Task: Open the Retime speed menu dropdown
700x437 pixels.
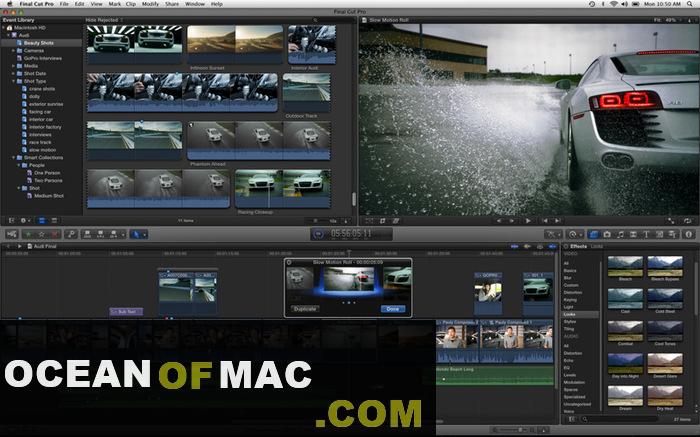Action: (574, 234)
